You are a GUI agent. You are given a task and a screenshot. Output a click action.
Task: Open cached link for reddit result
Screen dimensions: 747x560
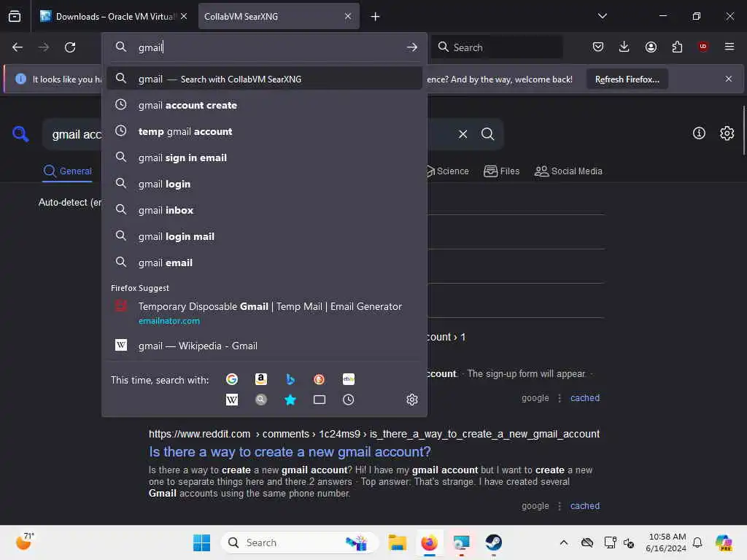(x=584, y=506)
